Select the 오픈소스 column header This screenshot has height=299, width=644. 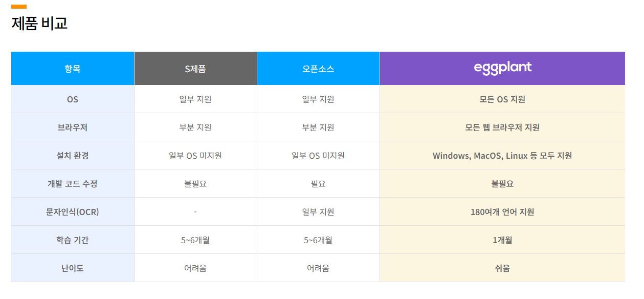[x=318, y=69]
